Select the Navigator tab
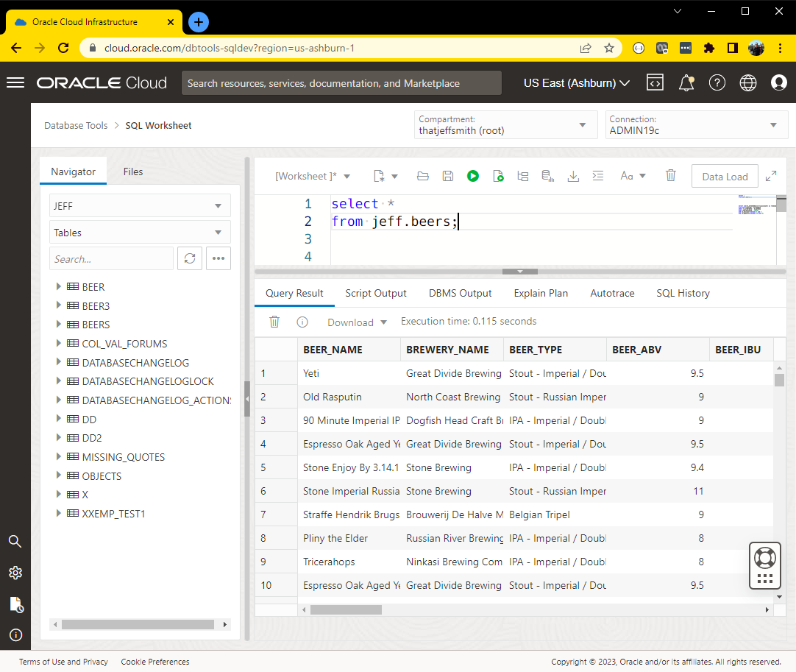 coord(73,171)
